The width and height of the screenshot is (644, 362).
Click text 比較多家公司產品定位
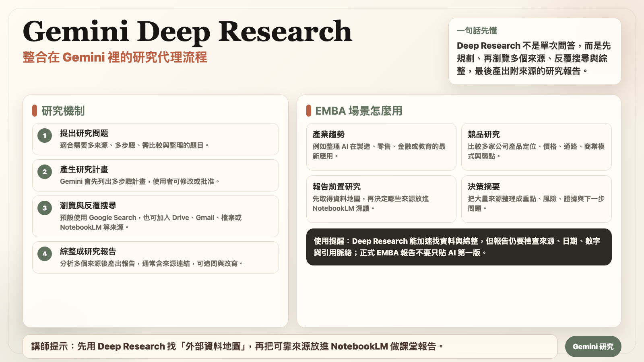coord(536,151)
